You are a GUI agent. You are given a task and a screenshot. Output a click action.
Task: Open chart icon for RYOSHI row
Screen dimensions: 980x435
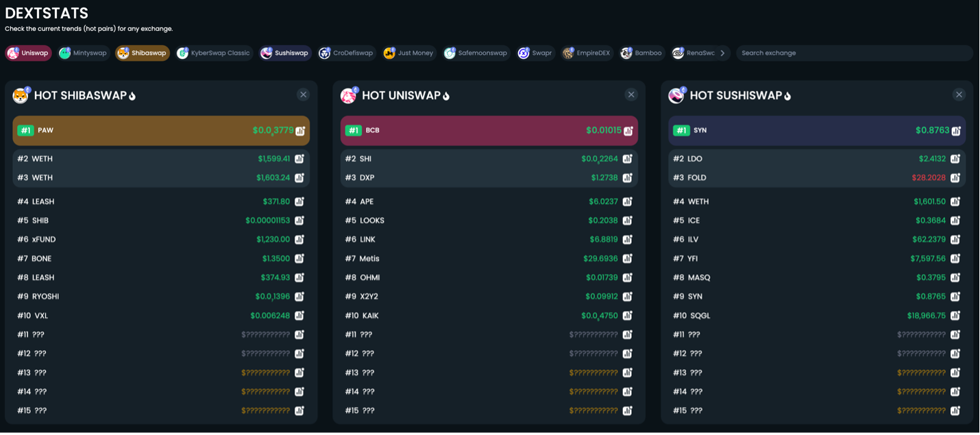[299, 297]
